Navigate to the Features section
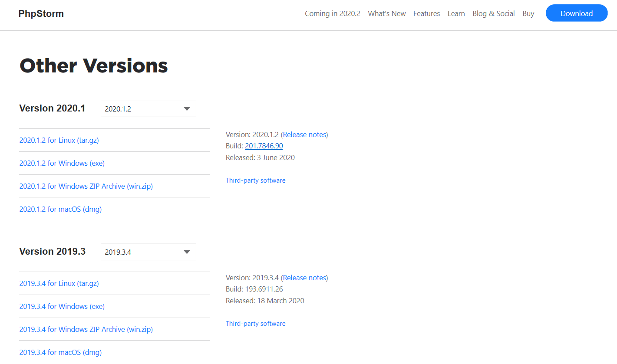 426,13
